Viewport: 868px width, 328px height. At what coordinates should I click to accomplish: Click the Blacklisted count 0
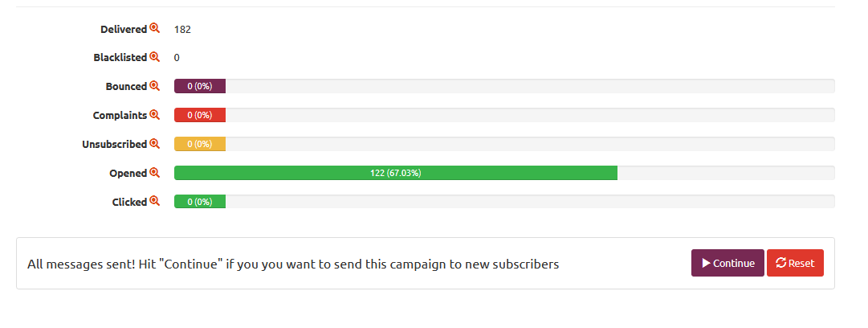pos(177,58)
